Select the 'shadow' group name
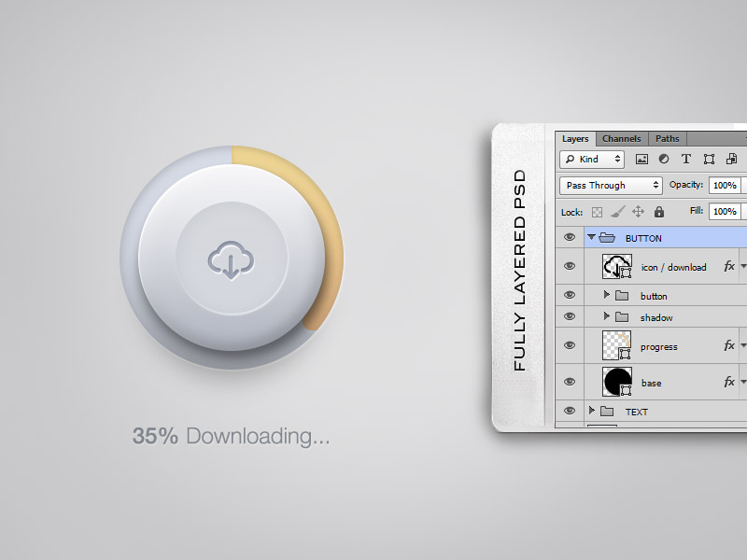The width and height of the screenshot is (747, 560). pyautogui.click(x=656, y=317)
